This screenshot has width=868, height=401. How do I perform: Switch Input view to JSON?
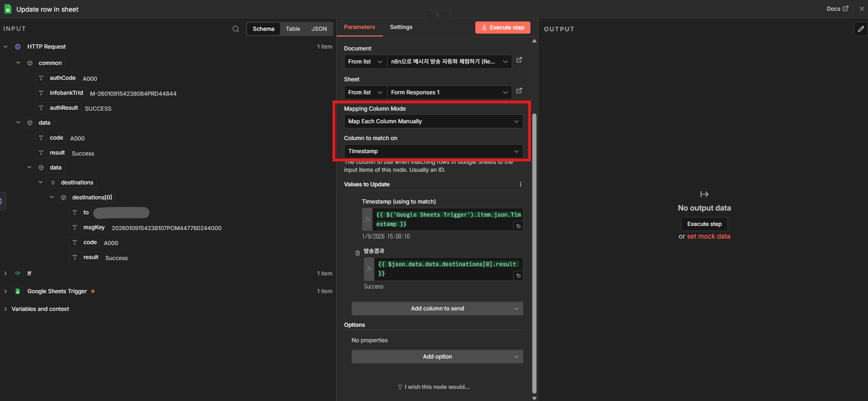(319, 29)
